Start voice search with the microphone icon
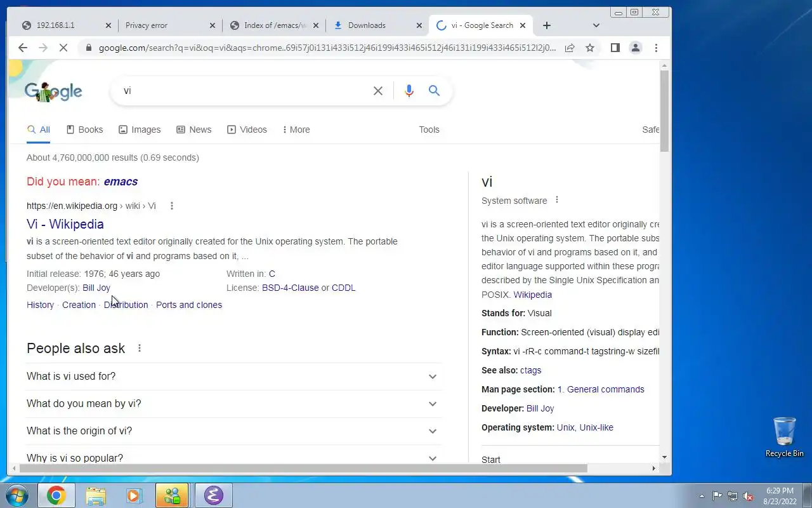The image size is (812, 508). pos(409,91)
